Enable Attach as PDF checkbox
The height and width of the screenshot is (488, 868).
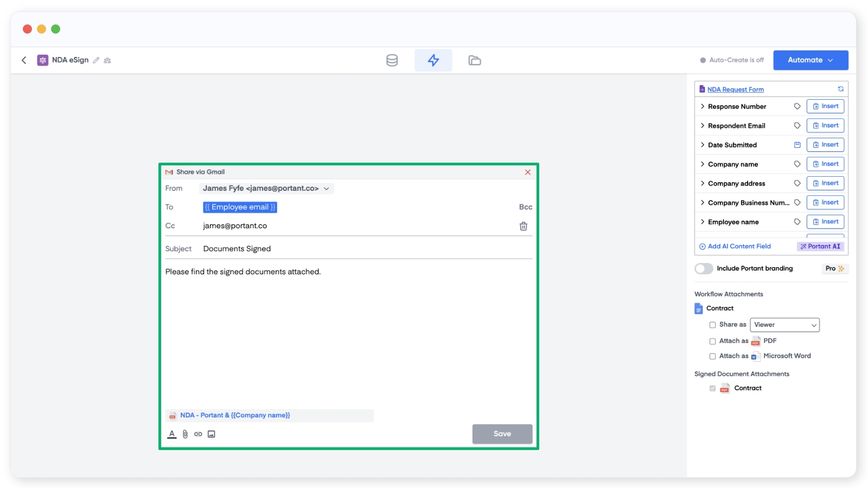[712, 341]
